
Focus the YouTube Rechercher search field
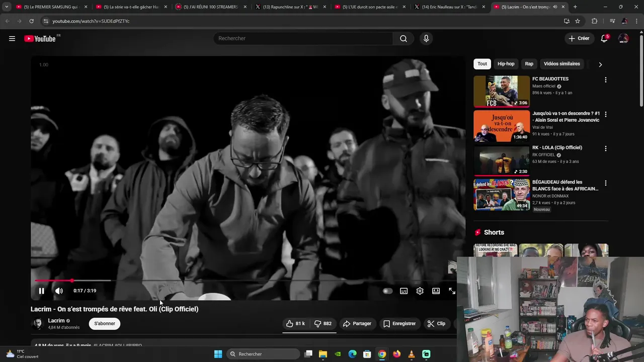tap(303, 39)
